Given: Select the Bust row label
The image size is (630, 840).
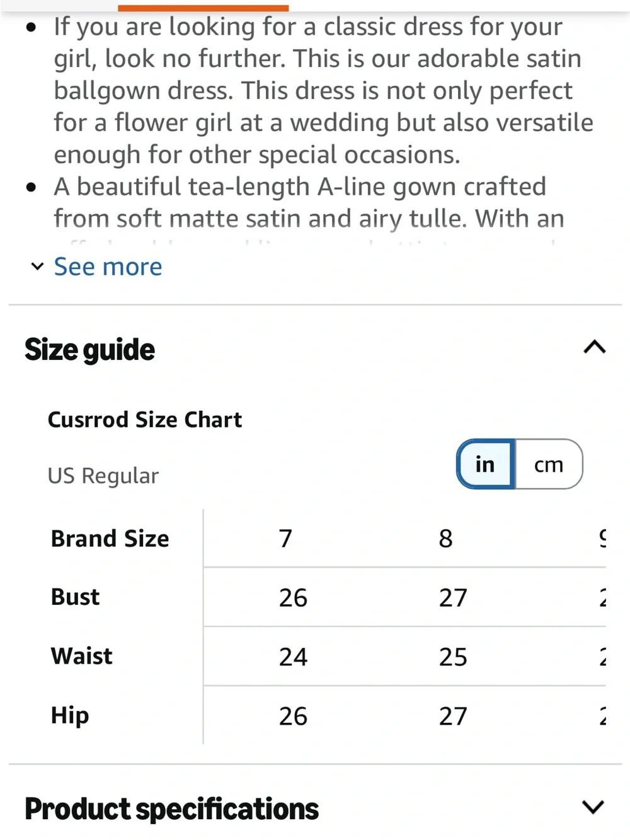Looking at the screenshot, I should [x=75, y=597].
